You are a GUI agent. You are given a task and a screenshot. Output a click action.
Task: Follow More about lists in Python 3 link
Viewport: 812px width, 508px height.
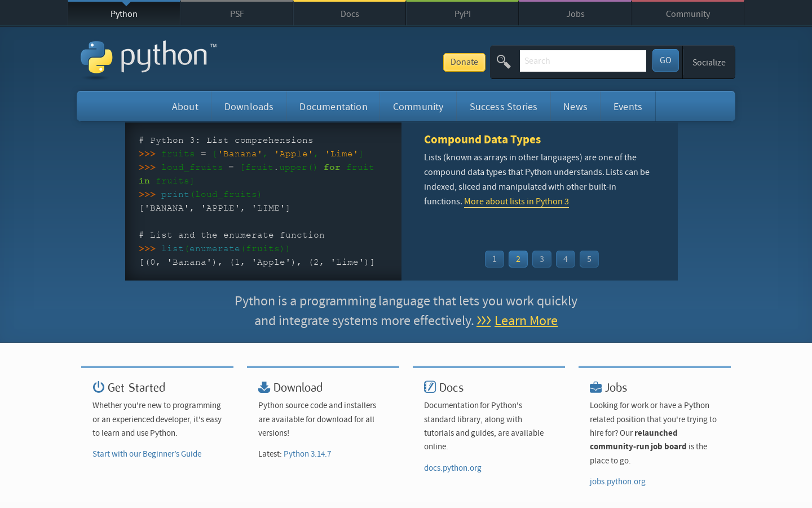tap(517, 202)
